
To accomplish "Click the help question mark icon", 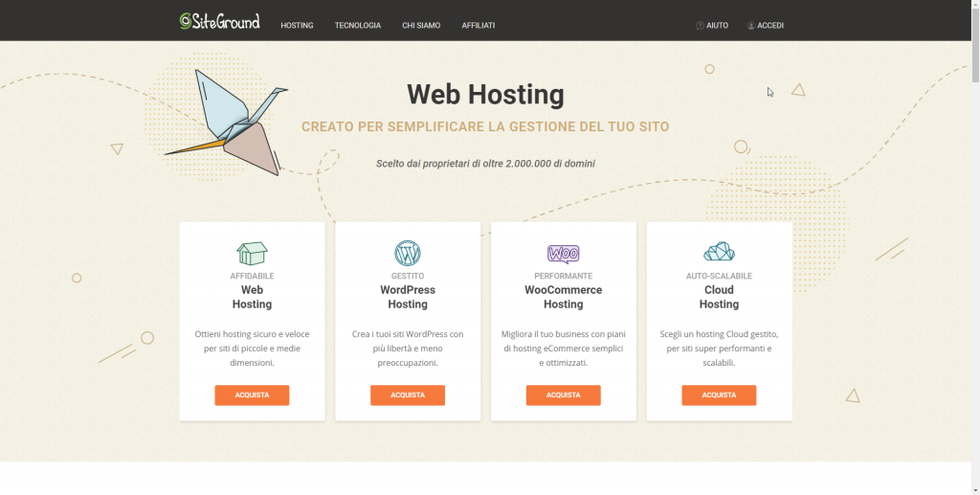I will tap(700, 26).
